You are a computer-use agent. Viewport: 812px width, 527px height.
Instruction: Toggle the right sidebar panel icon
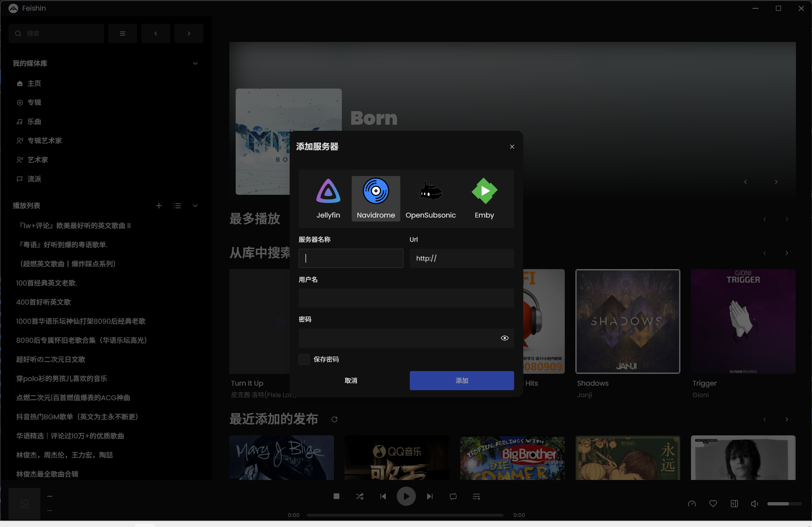coord(734,504)
